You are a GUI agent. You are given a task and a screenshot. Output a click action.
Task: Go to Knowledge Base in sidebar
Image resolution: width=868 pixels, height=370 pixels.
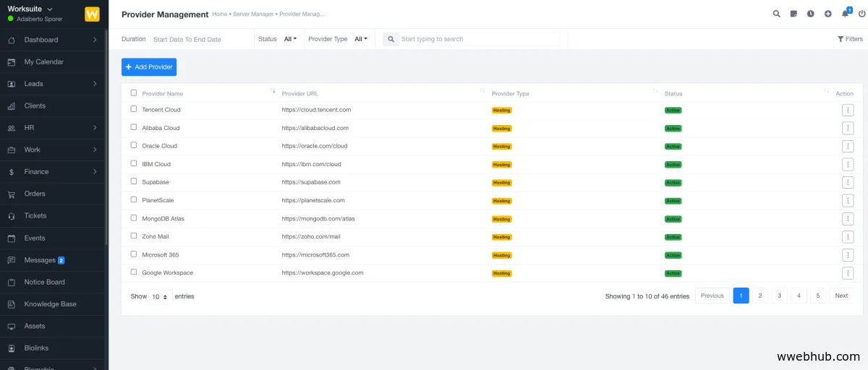[50, 304]
